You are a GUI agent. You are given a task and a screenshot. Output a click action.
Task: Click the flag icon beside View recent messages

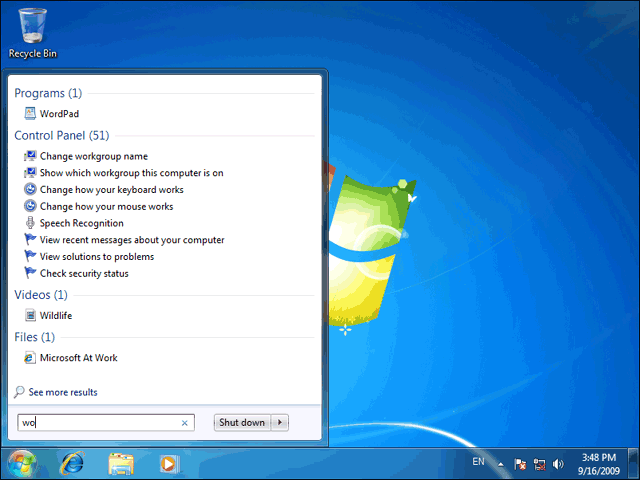[30, 240]
